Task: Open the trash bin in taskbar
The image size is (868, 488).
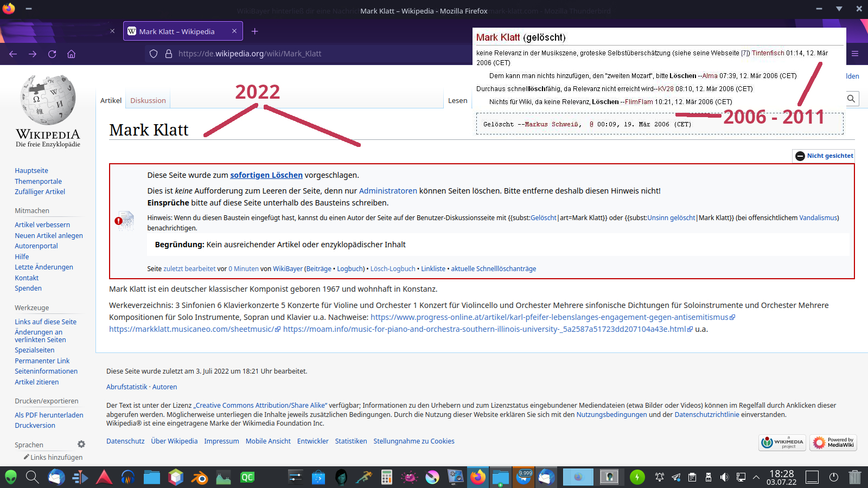Action: 855,477
